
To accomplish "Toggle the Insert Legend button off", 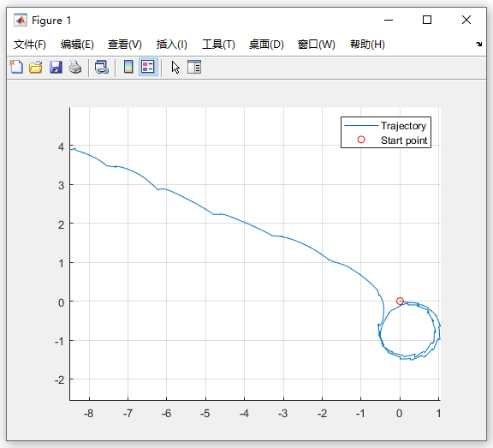I will [x=148, y=67].
